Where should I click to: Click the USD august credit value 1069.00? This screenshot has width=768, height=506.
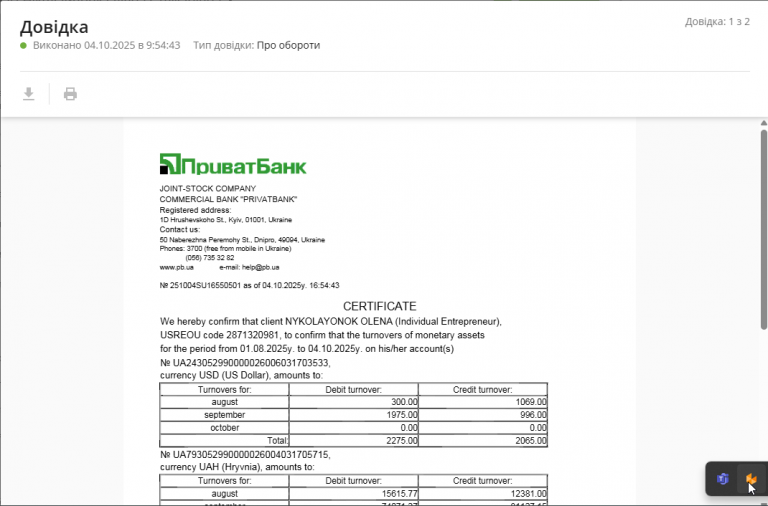(531, 402)
